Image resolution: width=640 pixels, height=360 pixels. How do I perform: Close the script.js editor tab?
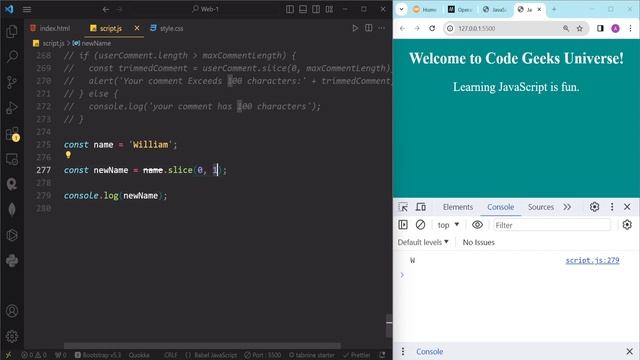(137, 28)
